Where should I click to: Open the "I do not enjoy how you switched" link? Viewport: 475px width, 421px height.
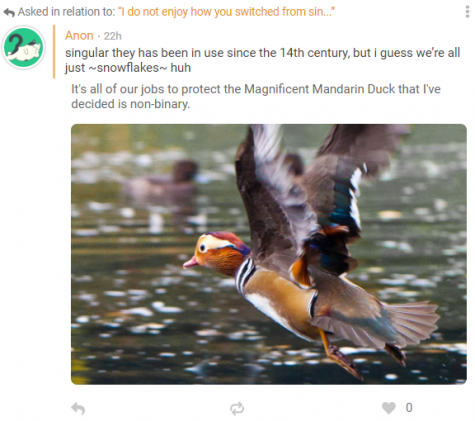coord(226,12)
